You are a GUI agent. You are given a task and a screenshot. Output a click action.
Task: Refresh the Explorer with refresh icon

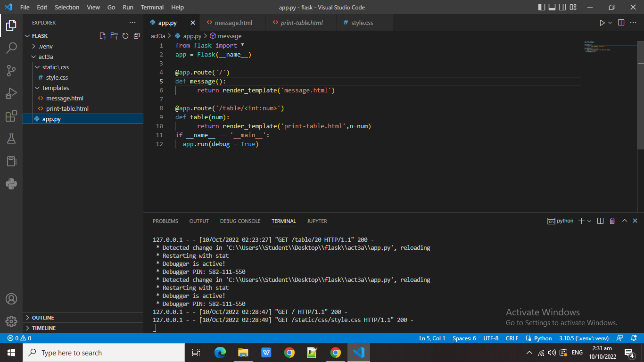(x=125, y=35)
